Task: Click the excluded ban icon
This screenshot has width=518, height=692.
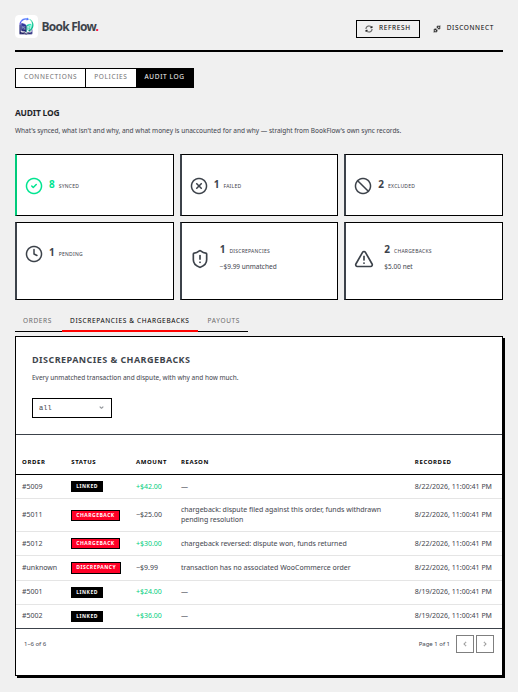Action: (363, 186)
